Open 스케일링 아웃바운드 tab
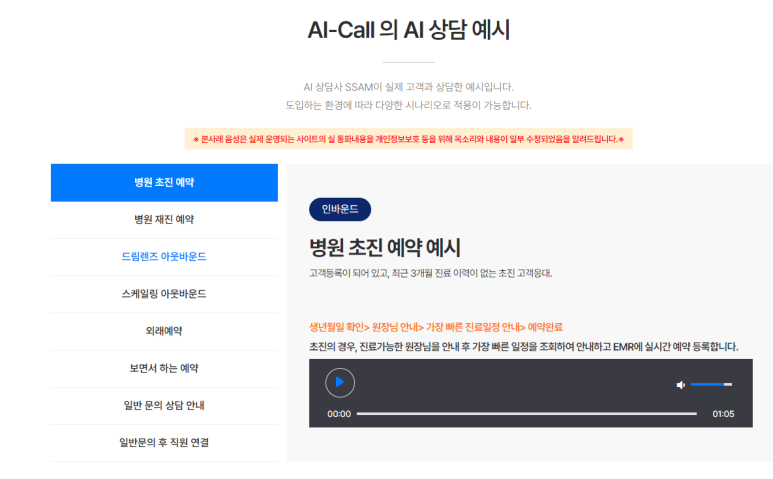Screen dimensions: 773x479 click(164, 294)
